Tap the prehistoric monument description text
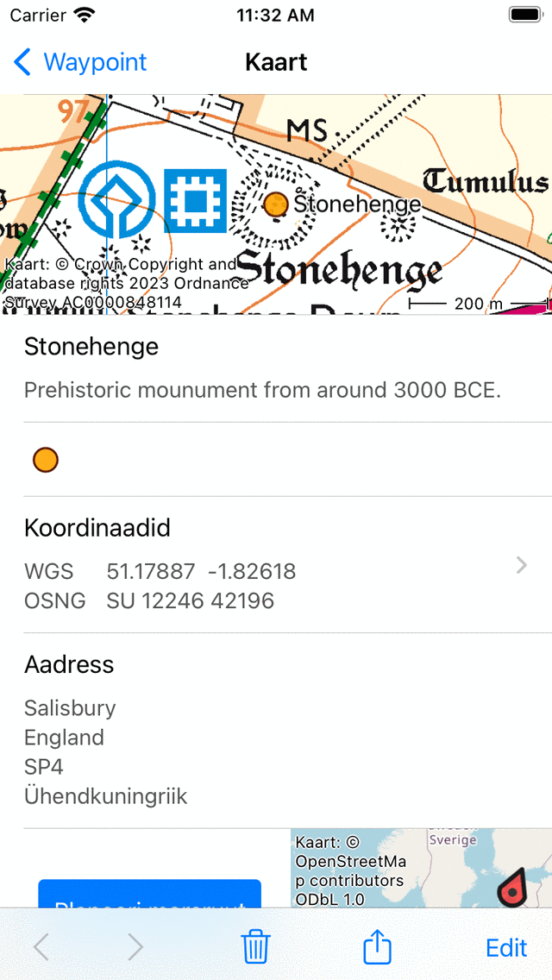 (262, 390)
